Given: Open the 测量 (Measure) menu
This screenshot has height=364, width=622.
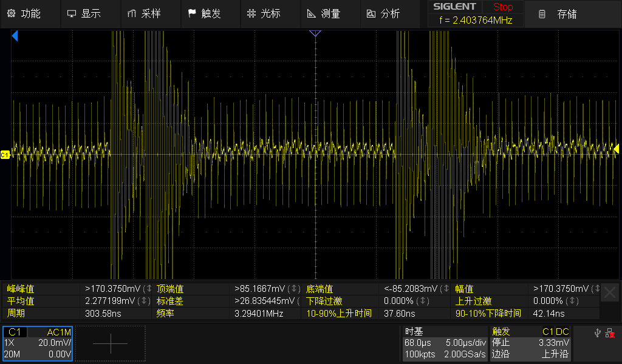Looking at the screenshot, I should [x=324, y=14].
